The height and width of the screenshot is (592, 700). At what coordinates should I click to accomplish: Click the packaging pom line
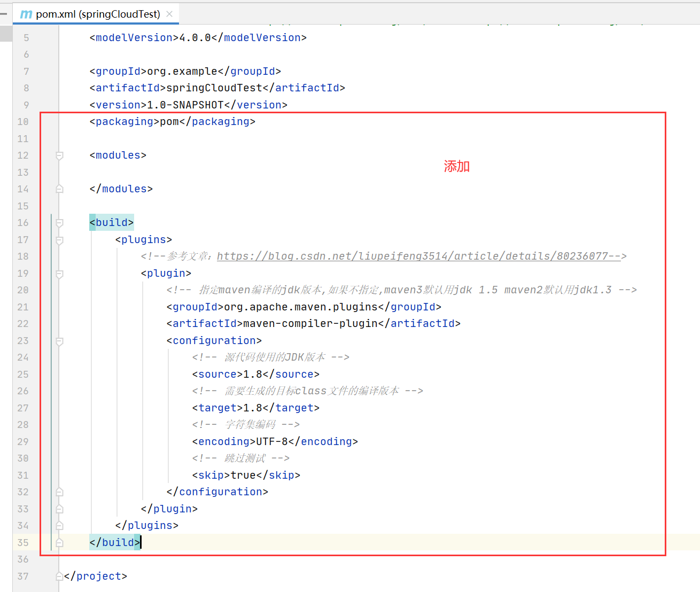pyautogui.click(x=173, y=122)
